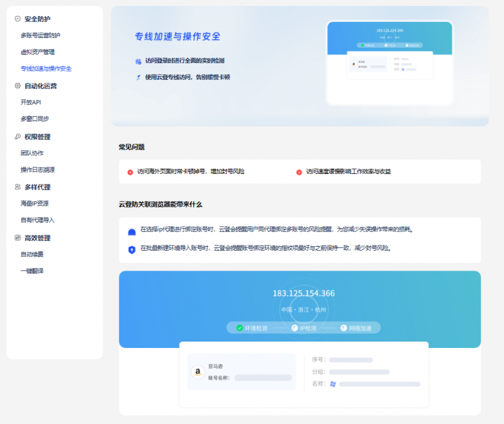Click the rocket icon before 使用云登专线访问

(x=138, y=77)
